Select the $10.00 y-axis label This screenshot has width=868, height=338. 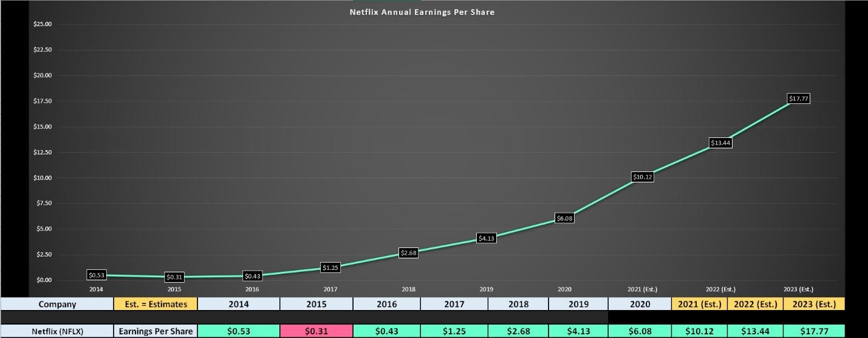pos(43,178)
